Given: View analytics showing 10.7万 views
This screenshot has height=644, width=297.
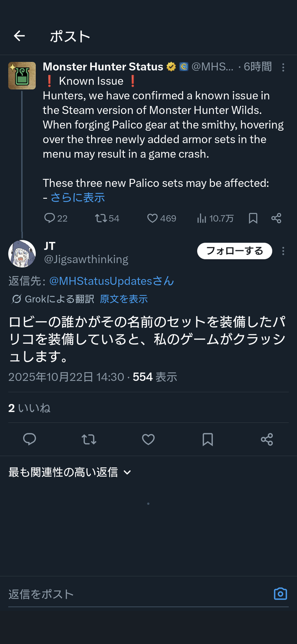Looking at the screenshot, I should (215, 218).
